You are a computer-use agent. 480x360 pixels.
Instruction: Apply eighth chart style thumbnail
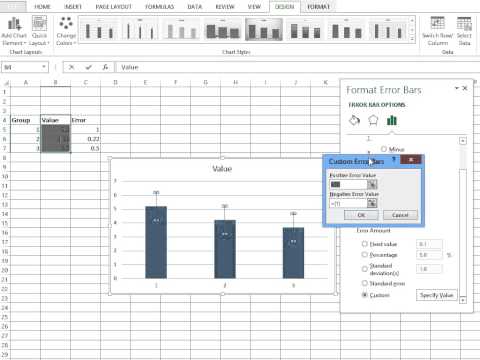click(x=388, y=30)
